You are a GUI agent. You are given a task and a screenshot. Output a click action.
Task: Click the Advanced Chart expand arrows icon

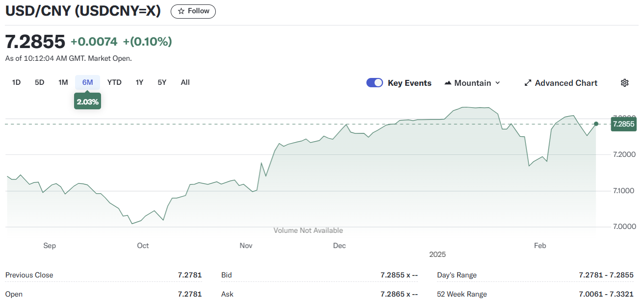528,83
